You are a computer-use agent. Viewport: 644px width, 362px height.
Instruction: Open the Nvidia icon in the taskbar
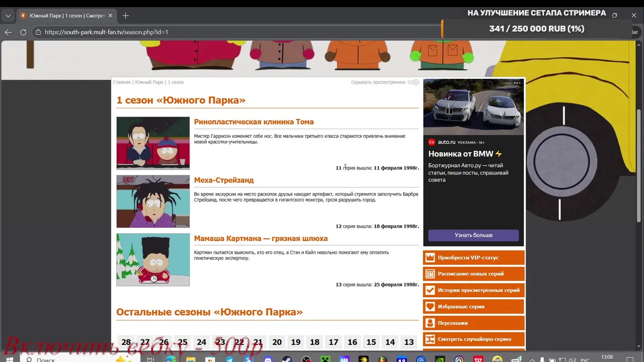tap(440, 359)
